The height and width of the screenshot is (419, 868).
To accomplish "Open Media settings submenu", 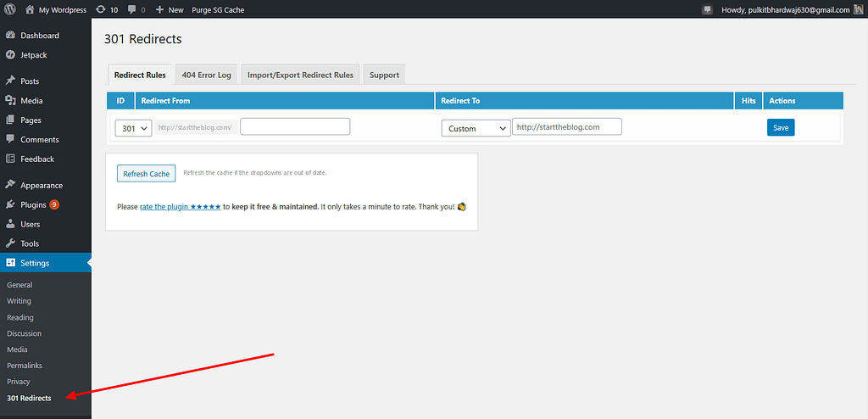I will click(x=17, y=349).
